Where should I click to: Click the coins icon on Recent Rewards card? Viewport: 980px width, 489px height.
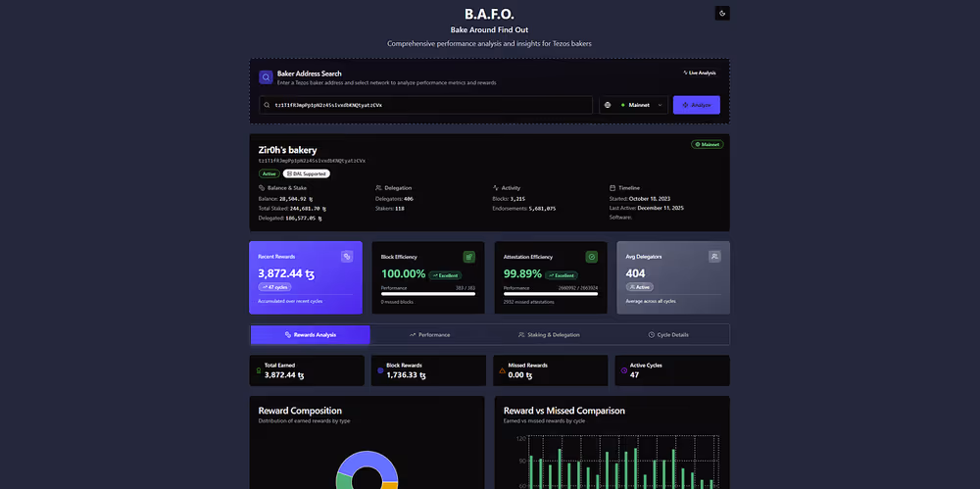coord(346,257)
